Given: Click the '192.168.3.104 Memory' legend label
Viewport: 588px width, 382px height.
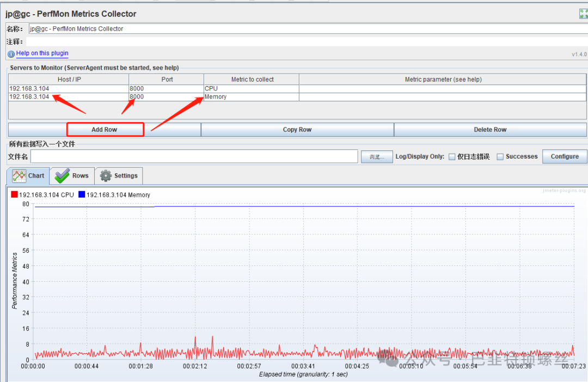Looking at the screenshot, I should click(118, 195).
